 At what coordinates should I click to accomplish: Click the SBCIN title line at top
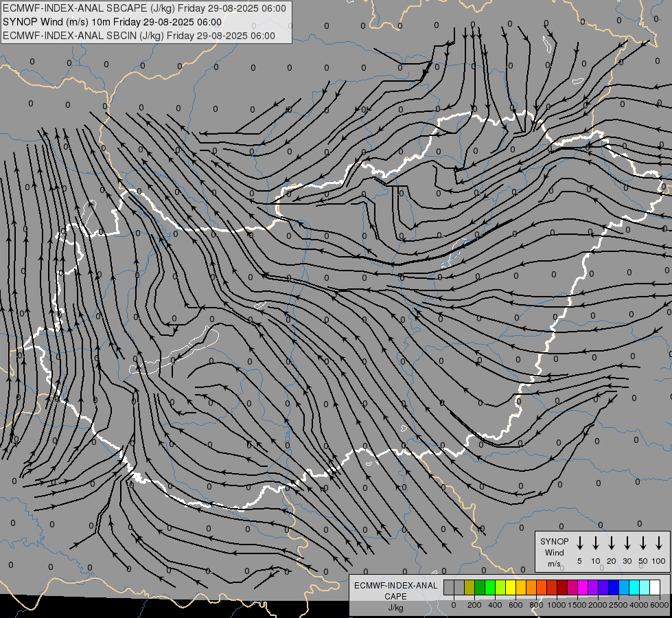pyautogui.click(x=139, y=36)
